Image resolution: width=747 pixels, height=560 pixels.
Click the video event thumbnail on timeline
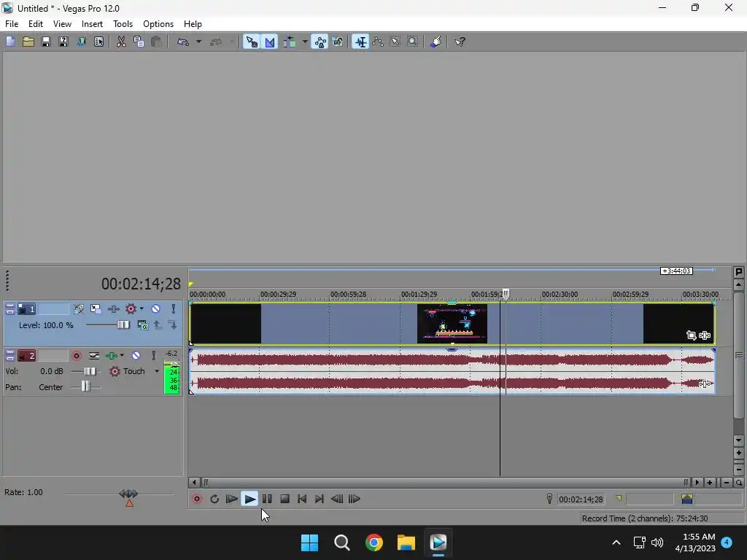452,323
